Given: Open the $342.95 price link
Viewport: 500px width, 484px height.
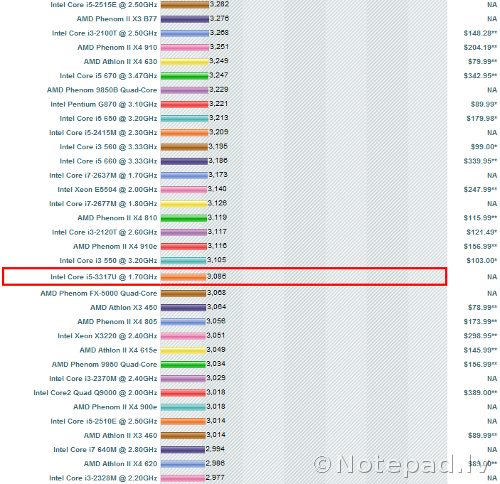Looking at the screenshot, I should pyautogui.click(x=480, y=76).
